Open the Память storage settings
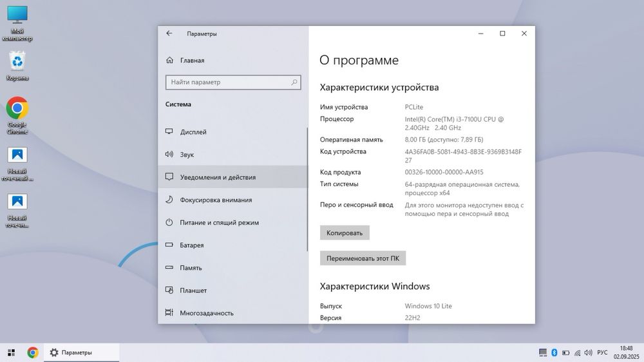Viewport: 644px width, 362px height. click(233, 267)
